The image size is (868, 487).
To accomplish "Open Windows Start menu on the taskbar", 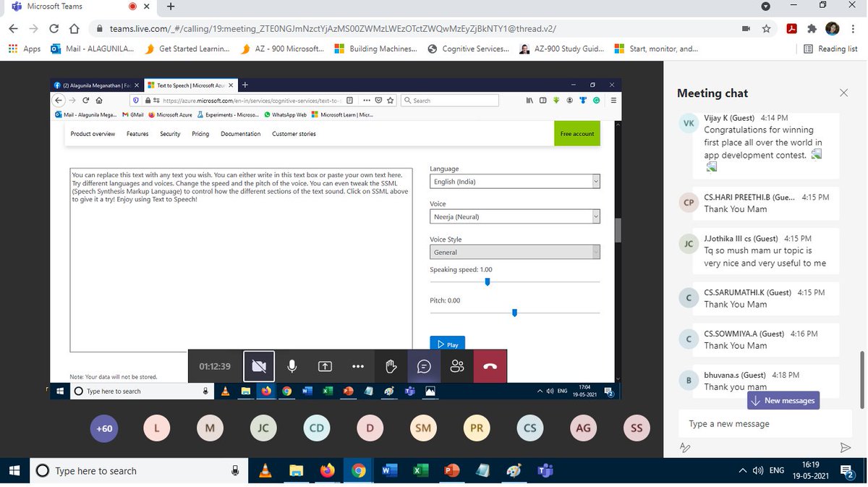I will click(14, 470).
